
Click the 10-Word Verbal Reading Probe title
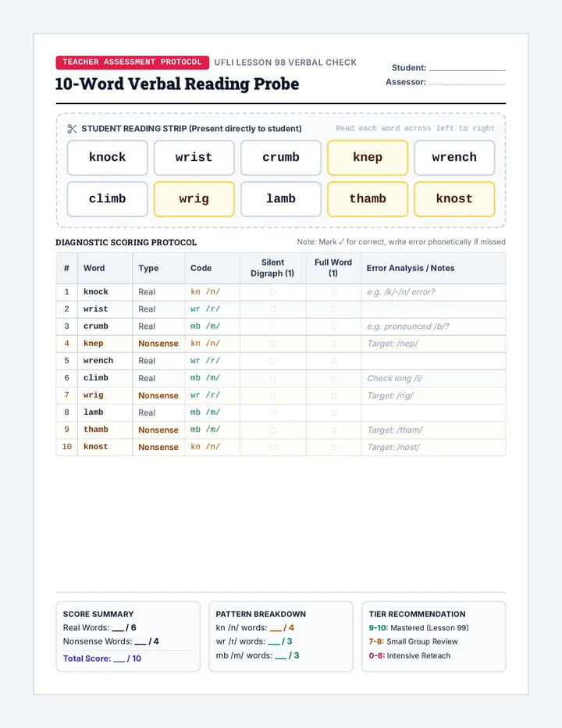(177, 84)
